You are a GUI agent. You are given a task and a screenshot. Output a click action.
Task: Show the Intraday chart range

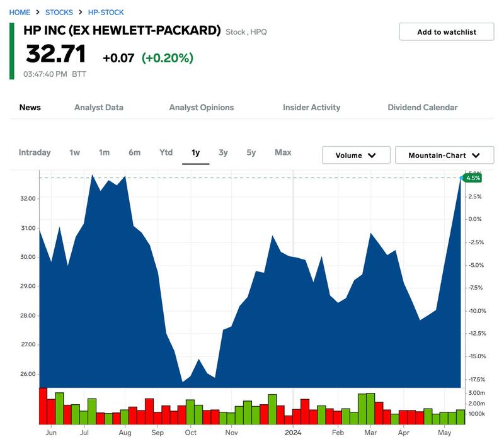(x=35, y=152)
